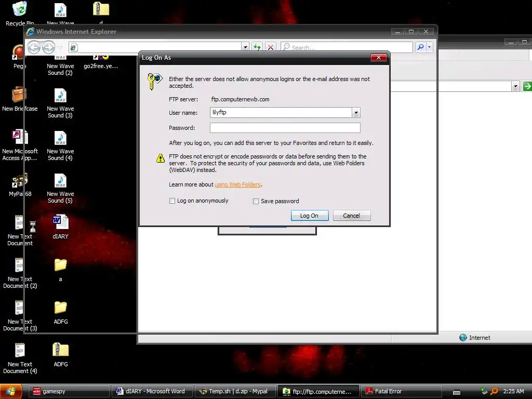The width and height of the screenshot is (532, 399).
Task: Click the Cancel button in Log On As
Action: point(352,216)
